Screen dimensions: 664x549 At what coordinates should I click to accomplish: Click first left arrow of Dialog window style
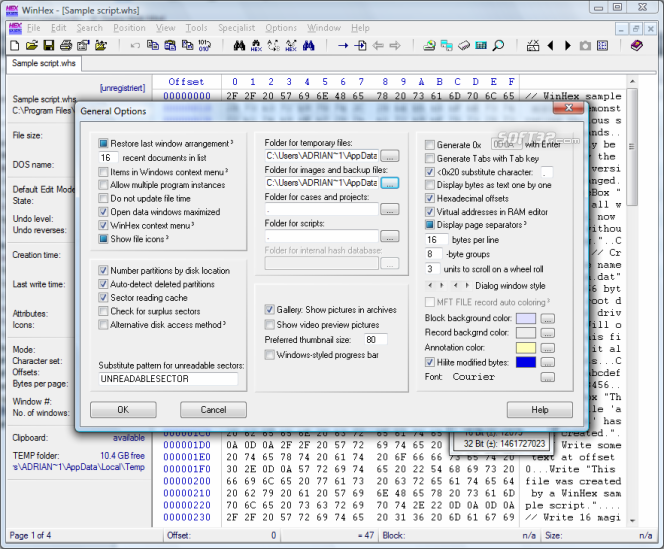(430, 286)
